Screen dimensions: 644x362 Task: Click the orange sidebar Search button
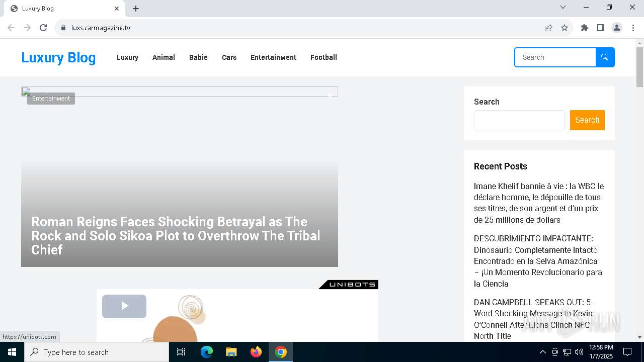click(x=587, y=120)
